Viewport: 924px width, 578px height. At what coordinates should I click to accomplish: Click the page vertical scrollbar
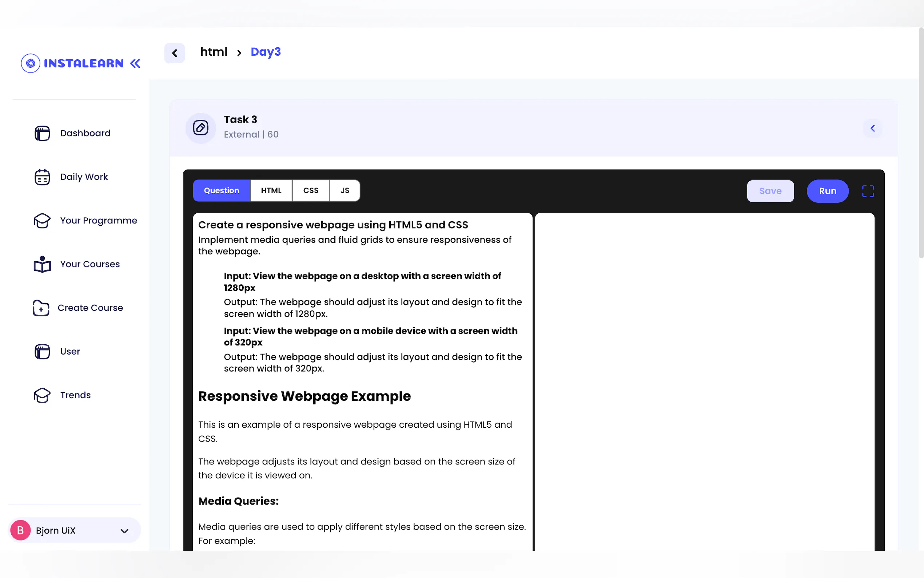pos(921,143)
